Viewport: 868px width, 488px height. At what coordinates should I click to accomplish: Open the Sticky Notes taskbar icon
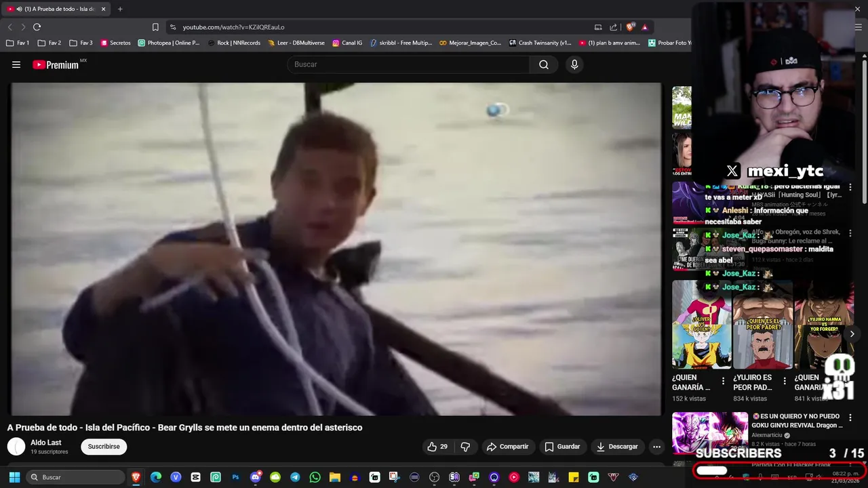(x=574, y=477)
